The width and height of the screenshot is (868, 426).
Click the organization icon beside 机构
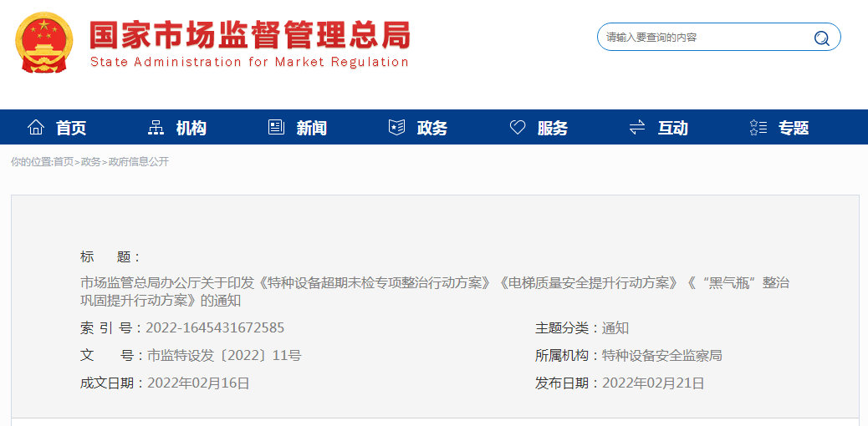[156, 128]
